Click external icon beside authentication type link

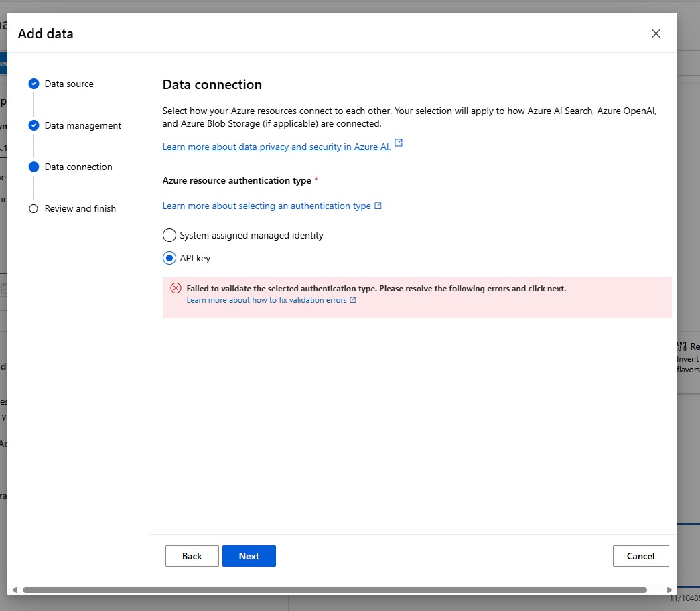click(x=378, y=206)
